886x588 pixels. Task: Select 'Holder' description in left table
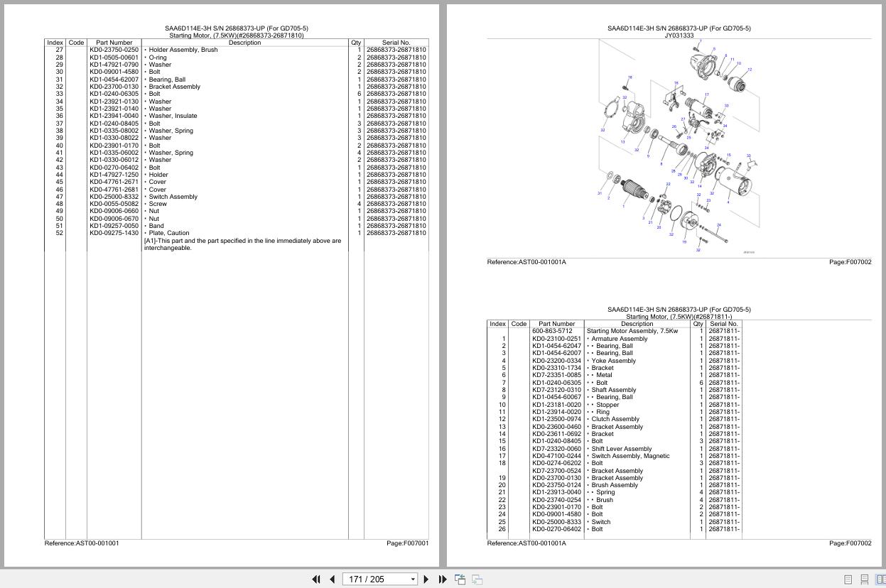(x=158, y=175)
